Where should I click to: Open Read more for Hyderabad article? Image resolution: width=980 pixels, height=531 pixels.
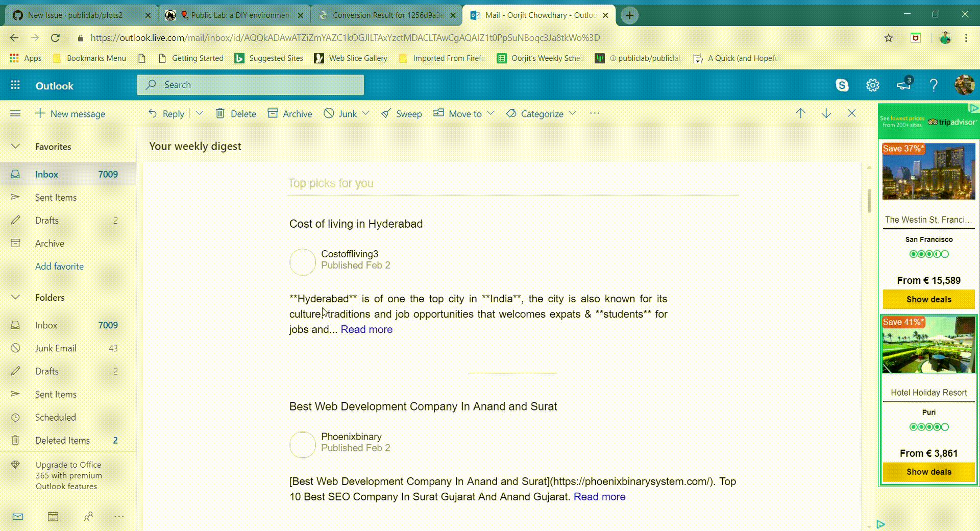(366, 329)
